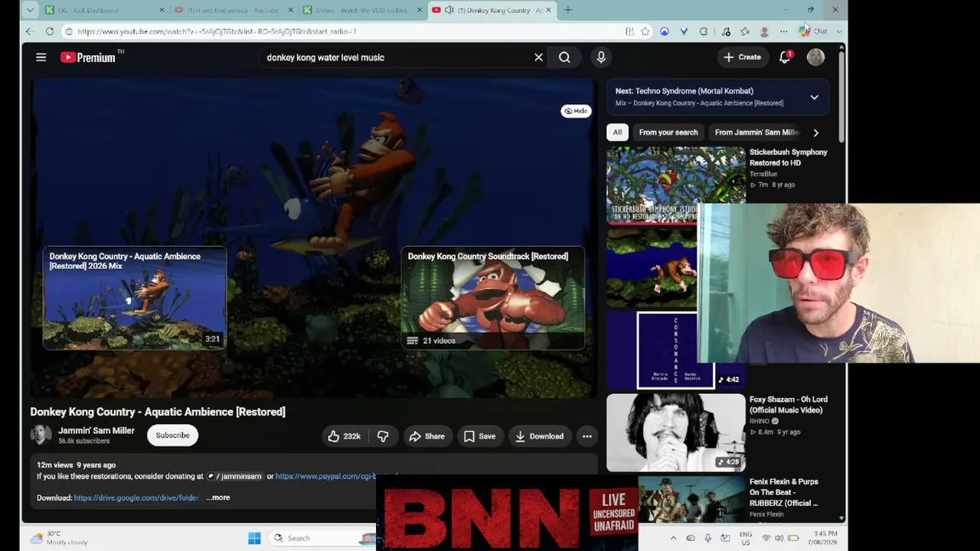Open Fenix Flexin RUBBERZ video title
980x551 pixels.
coord(784,492)
